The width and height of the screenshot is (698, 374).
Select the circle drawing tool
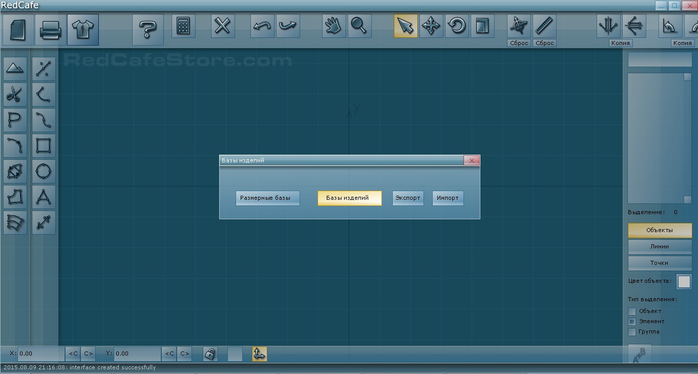point(44,171)
